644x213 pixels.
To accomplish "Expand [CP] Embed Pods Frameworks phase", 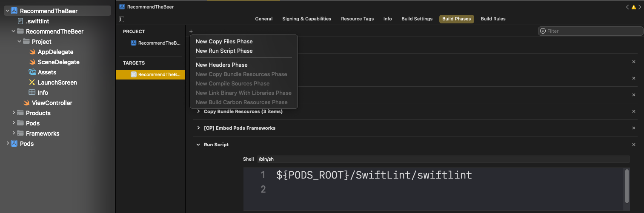I will click(198, 128).
